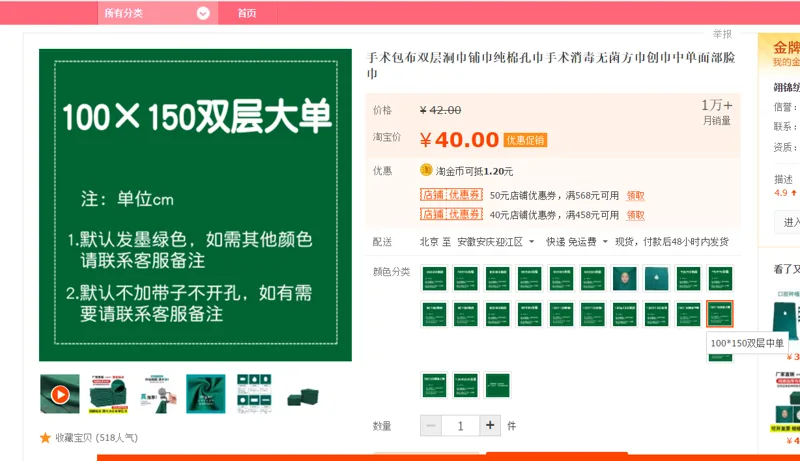Decrease quantity with the minus button
The height and width of the screenshot is (461, 800).
click(x=431, y=425)
